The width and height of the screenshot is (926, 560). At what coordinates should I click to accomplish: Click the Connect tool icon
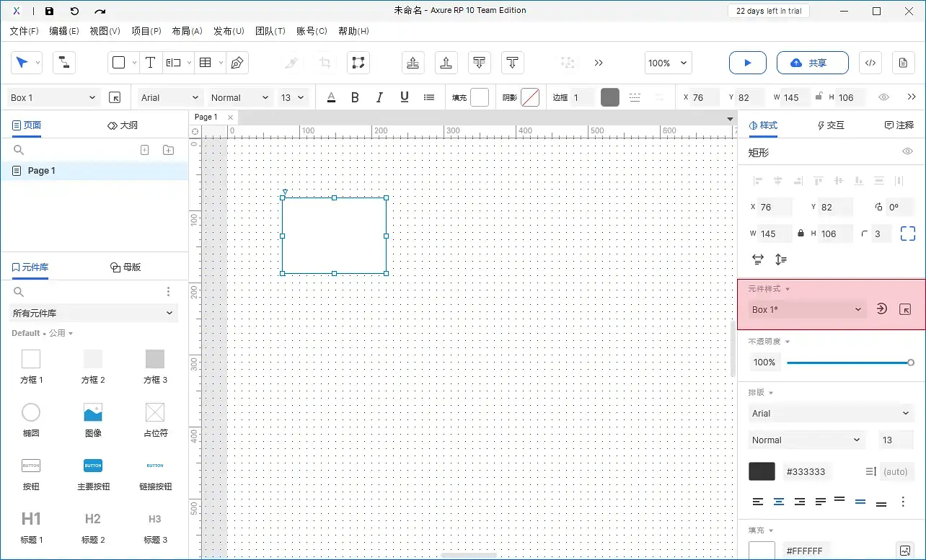[64, 63]
